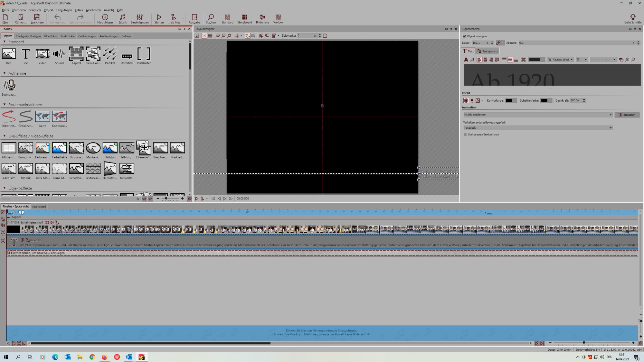This screenshot has width=644, height=362.
Task: Open the Scriptlets menu
Action: pos(35,10)
